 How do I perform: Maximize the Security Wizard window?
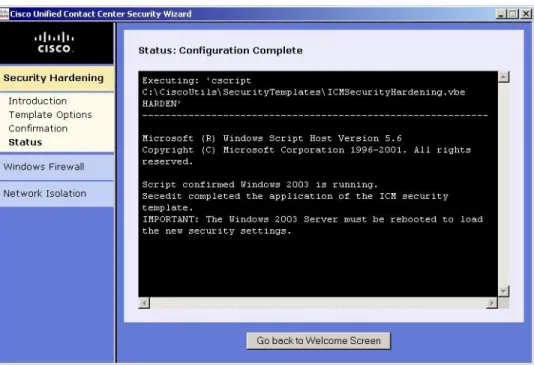(x=513, y=14)
